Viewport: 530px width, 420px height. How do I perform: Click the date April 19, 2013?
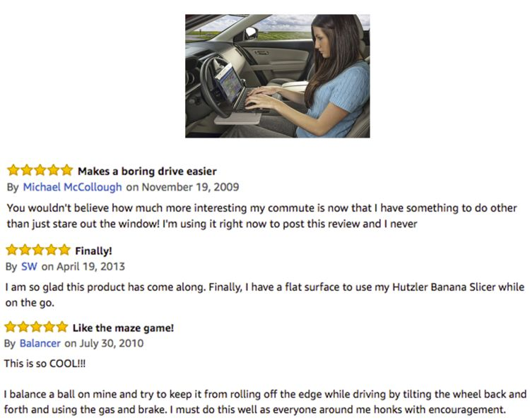coord(90,267)
